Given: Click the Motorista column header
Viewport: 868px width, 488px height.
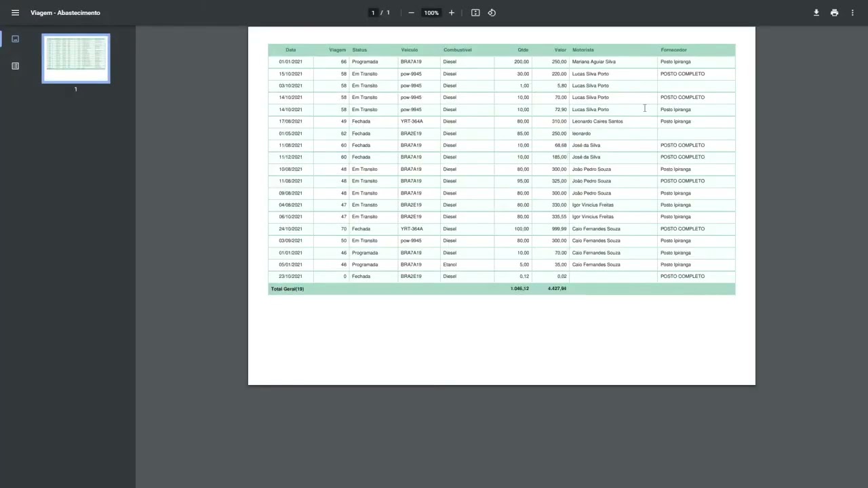Looking at the screenshot, I should tap(583, 49).
